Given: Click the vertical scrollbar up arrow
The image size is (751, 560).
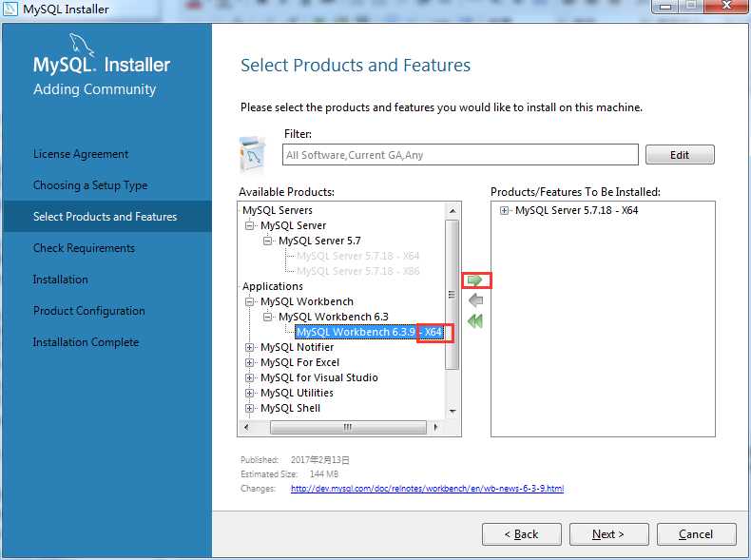Looking at the screenshot, I should click(453, 211).
